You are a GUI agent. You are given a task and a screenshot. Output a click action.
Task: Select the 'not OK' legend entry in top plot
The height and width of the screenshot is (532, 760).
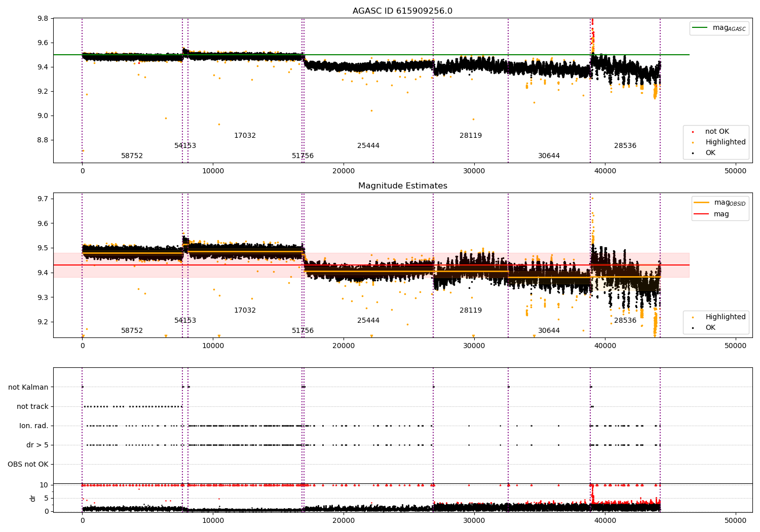click(717, 132)
